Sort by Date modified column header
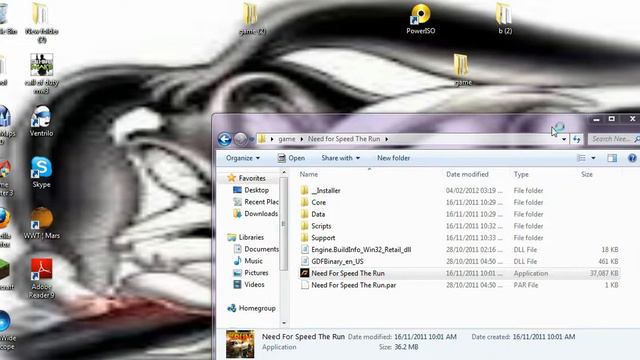Image resolution: width=640 pixels, height=360 pixels. coord(467,174)
